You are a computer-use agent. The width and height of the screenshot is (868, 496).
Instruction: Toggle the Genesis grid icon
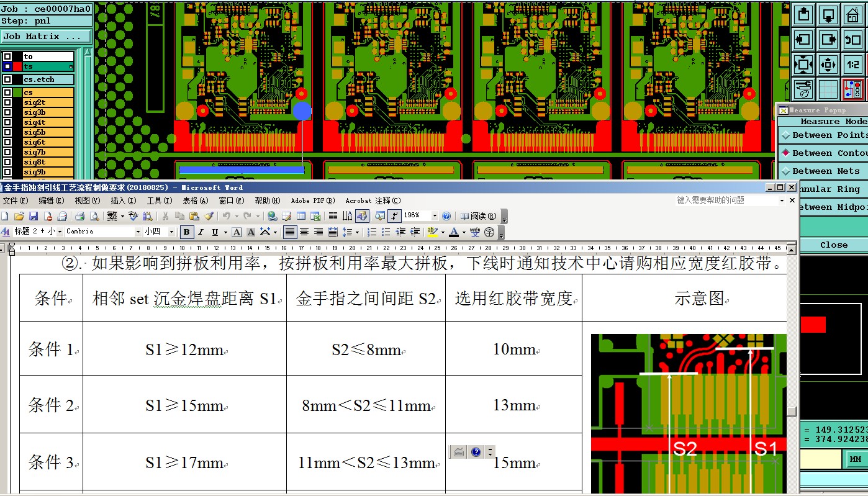pos(828,89)
